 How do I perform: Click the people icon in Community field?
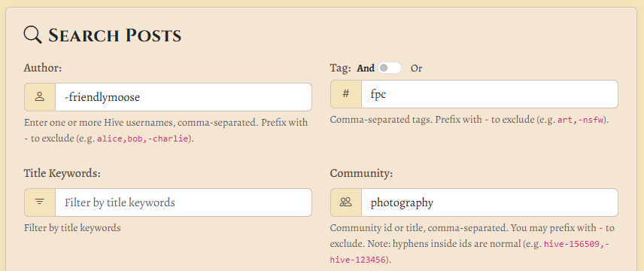pyautogui.click(x=346, y=202)
